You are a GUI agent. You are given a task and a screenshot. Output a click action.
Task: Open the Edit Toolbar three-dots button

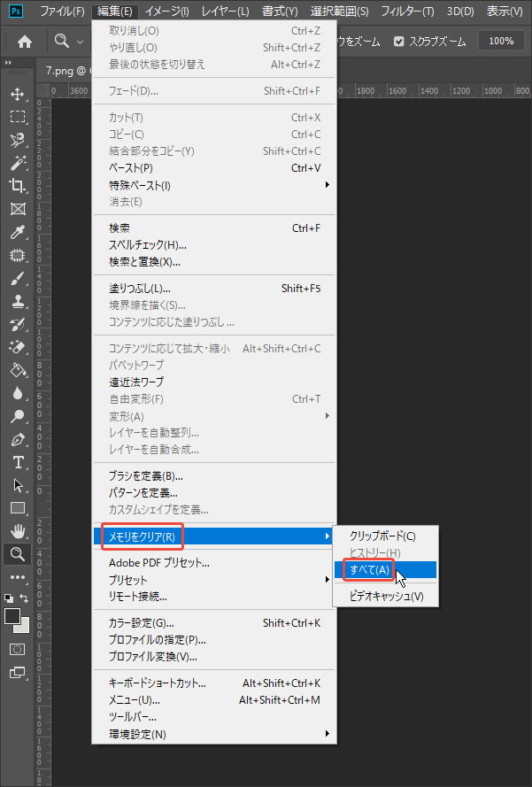pos(18,577)
